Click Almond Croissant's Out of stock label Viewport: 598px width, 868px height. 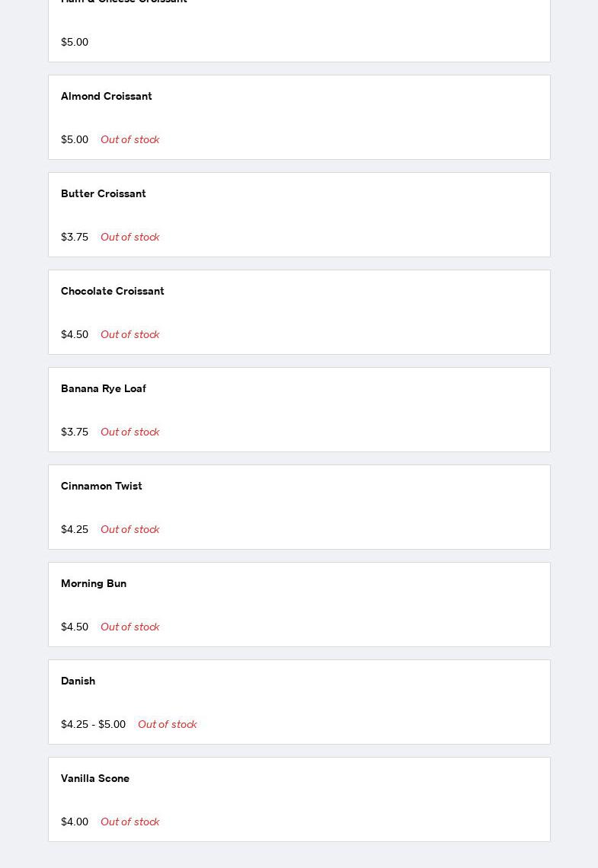coord(130,139)
